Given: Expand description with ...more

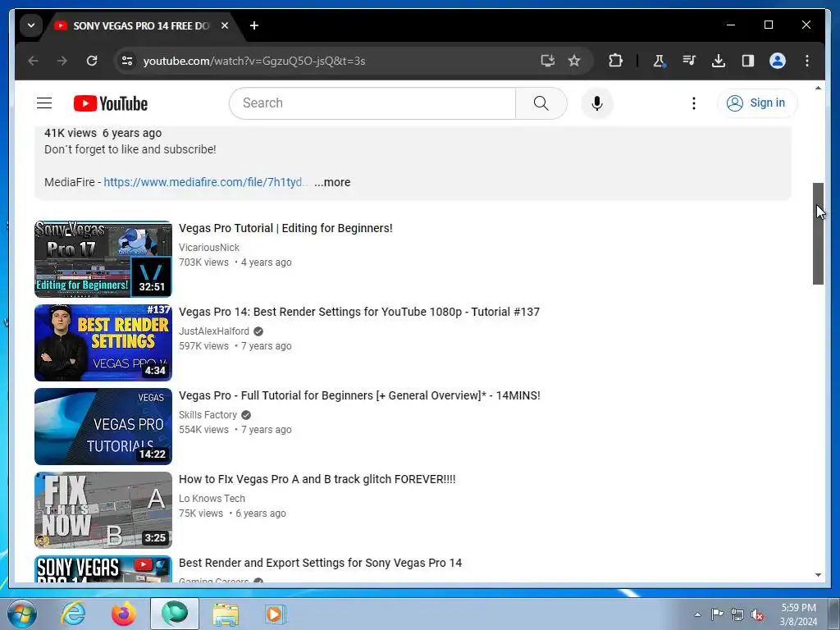Looking at the screenshot, I should coord(332,182).
